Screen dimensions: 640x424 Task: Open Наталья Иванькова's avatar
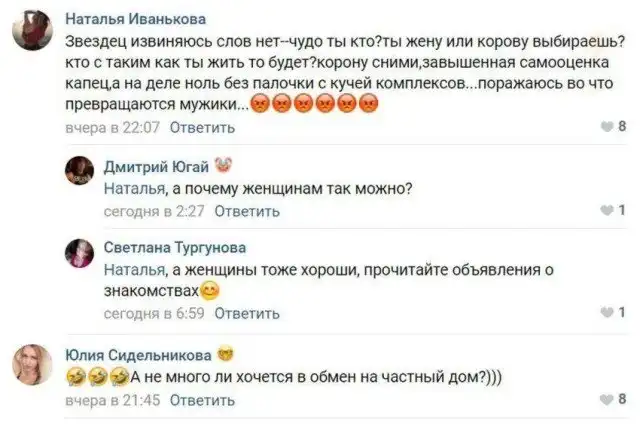(x=34, y=35)
